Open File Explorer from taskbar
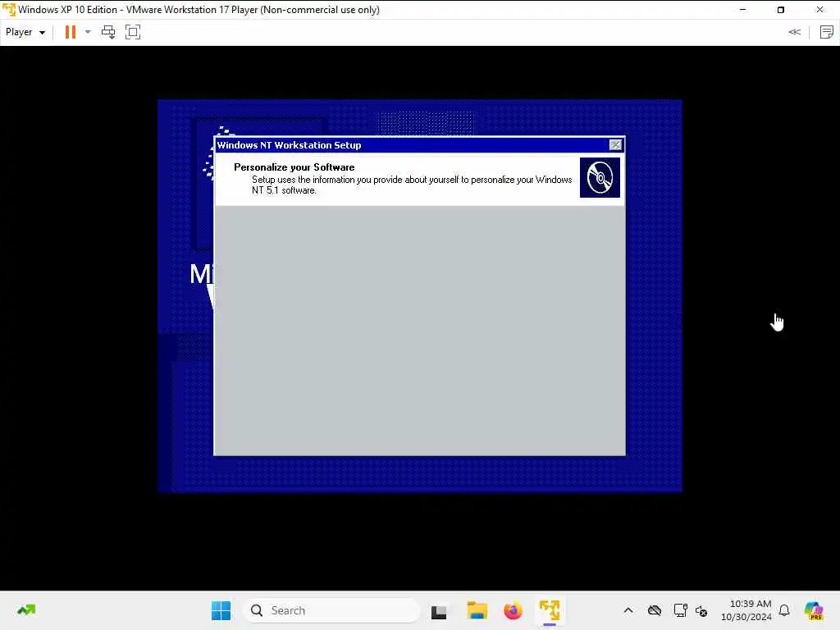840x630 pixels. [x=477, y=610]
